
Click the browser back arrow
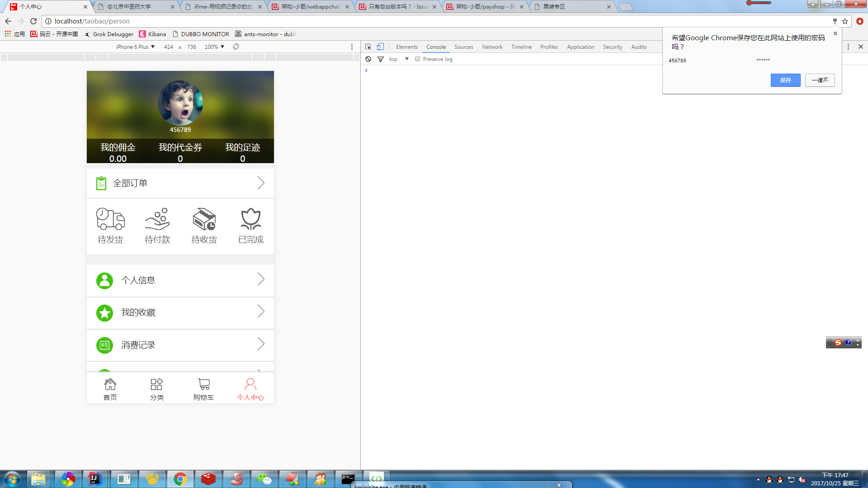tap(8, 21)
